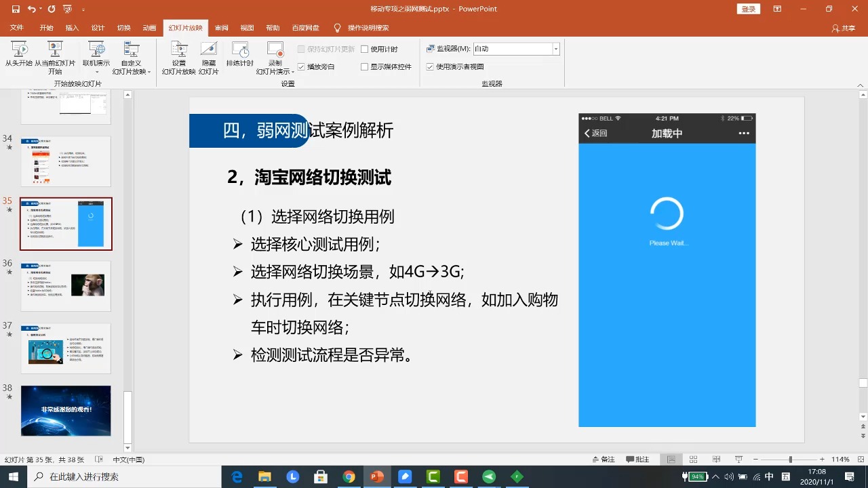Click the PowerPoint taskbar icon

[x=376, y=477]
